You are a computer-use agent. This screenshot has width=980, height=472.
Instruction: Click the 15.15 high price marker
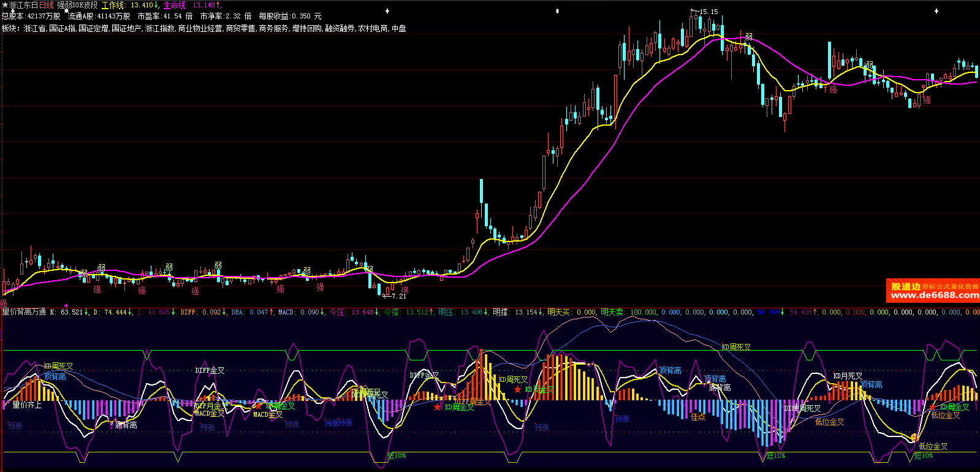click(708, 12)
